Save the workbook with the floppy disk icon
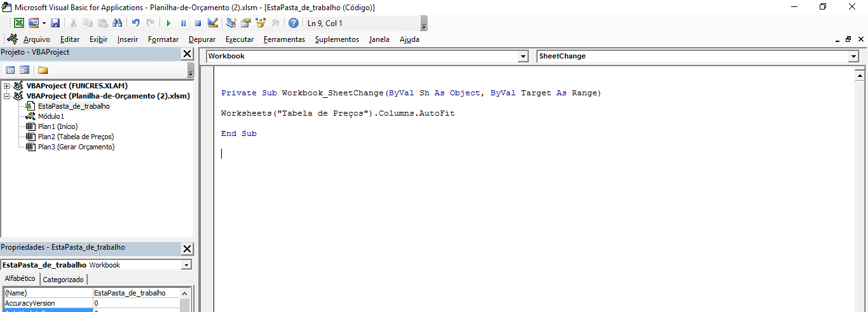868x312 pixels. (55, 23)
